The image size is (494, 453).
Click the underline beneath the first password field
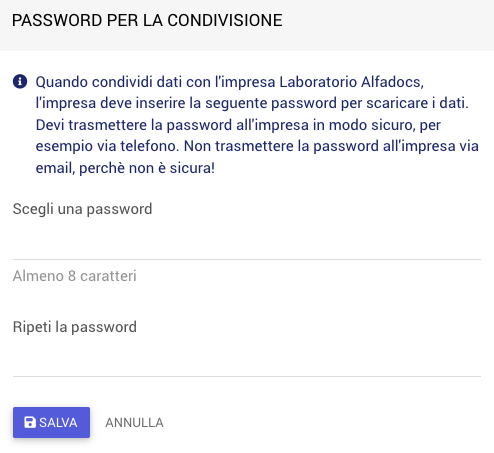(247, 259)
